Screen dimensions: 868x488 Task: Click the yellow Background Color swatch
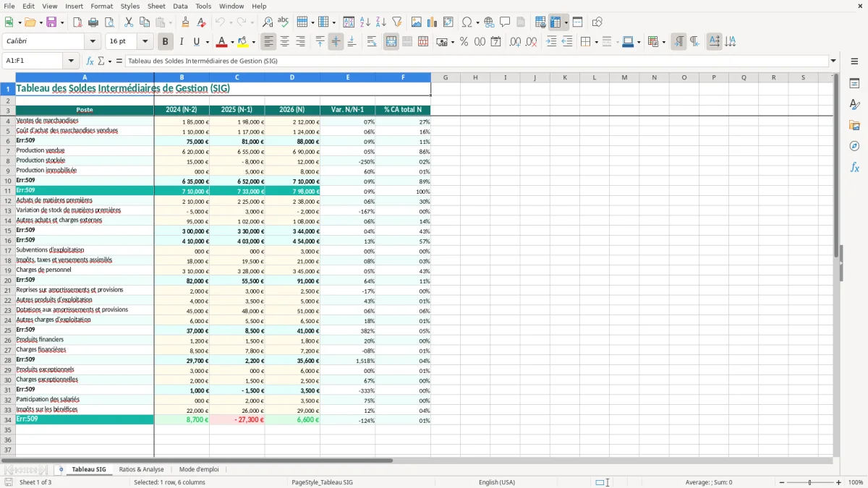pyautogui.click(x=243, y=42)
